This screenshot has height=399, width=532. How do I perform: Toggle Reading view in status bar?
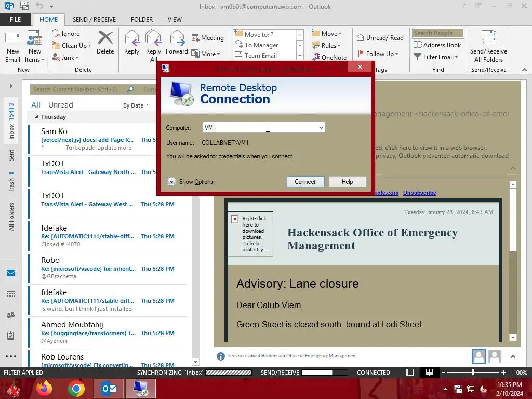click(429, 372)
